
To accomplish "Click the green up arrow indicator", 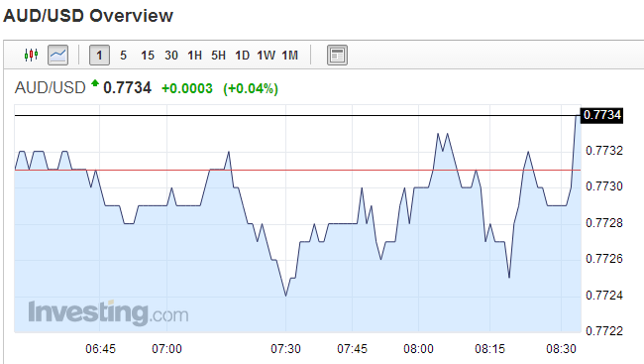I will (95, 83).
